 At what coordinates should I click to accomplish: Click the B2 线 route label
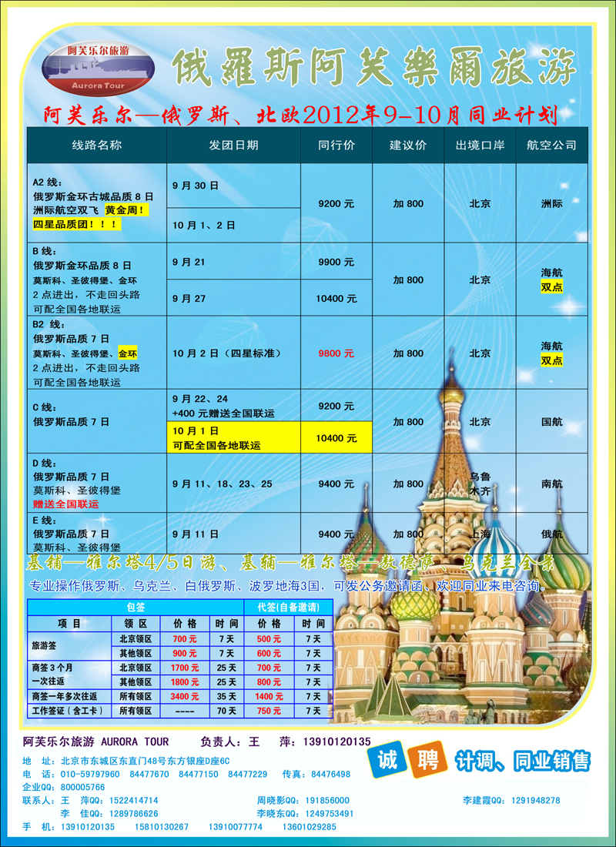49,325
